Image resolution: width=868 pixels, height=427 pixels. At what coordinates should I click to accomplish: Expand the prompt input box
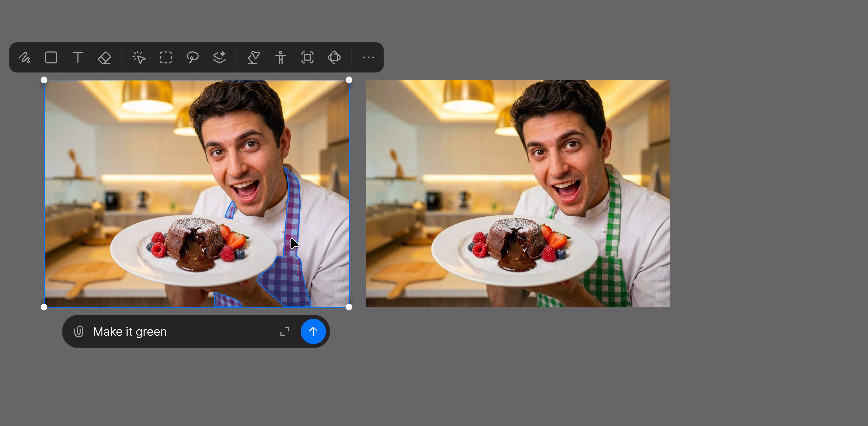[x=285, y=332]
